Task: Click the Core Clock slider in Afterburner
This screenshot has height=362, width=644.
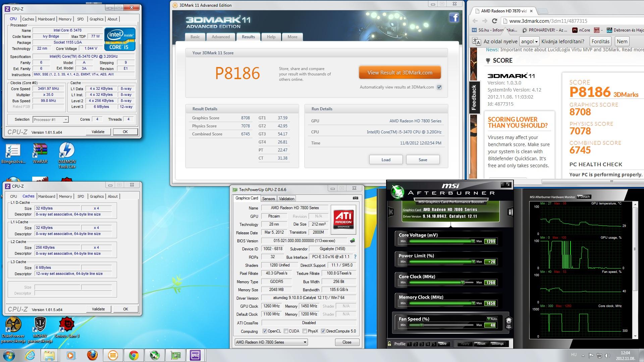Action: pos(441,282)
